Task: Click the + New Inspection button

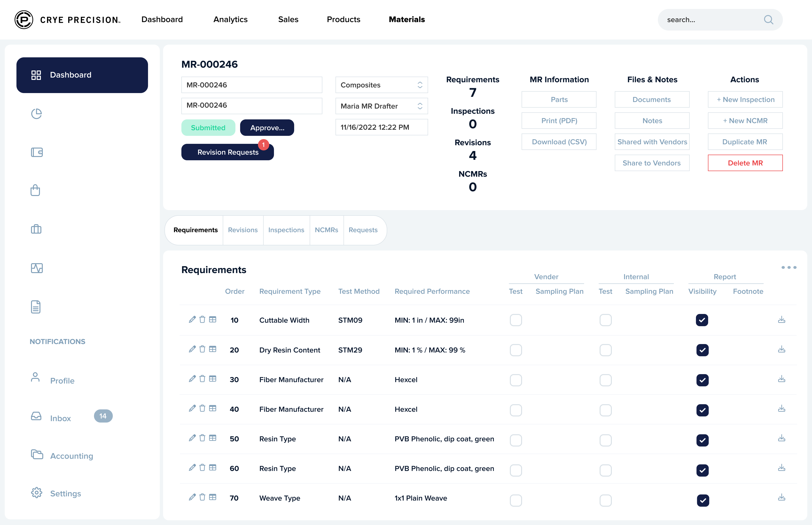Action: (x=745, y=99)
